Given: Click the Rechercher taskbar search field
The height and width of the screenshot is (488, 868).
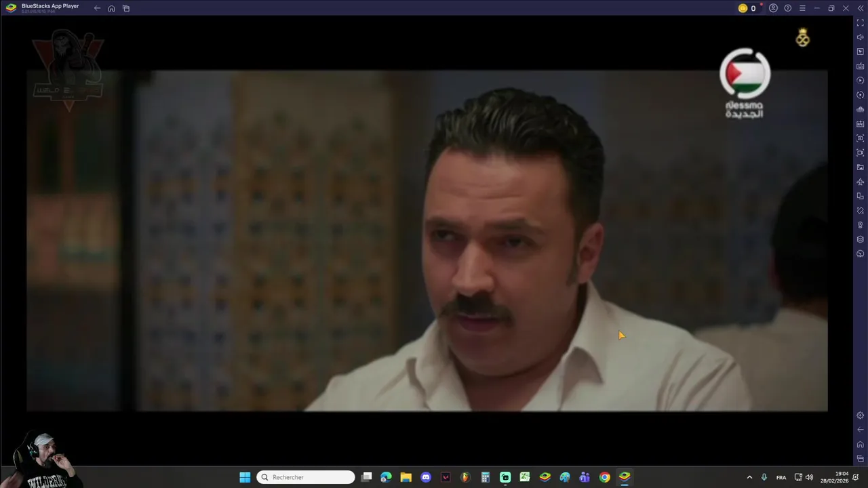Looking at the screenshot, I should tap(306, 477).
